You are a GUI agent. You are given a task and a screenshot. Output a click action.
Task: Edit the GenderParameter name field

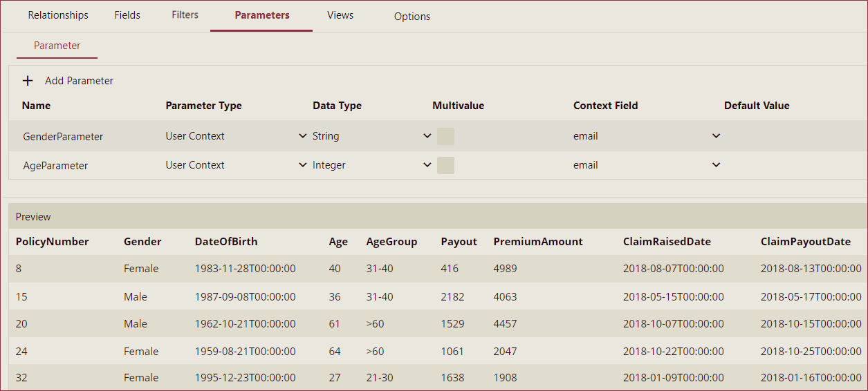point(63,137)
